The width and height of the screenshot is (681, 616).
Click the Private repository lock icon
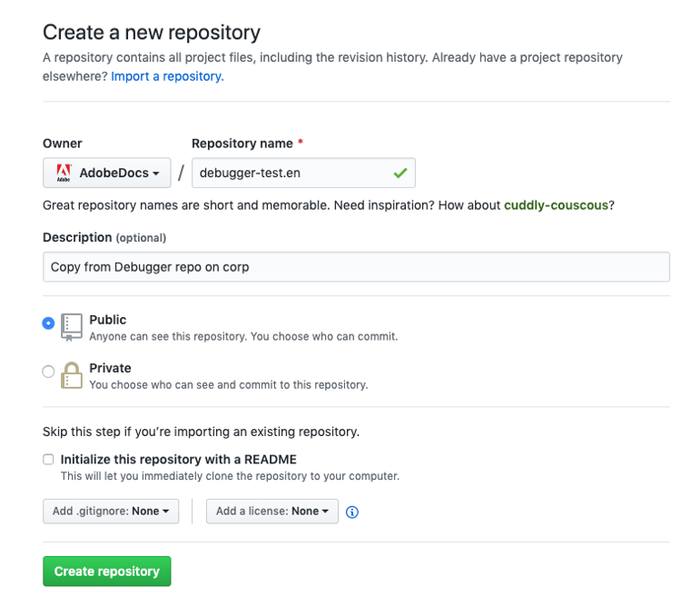[x=71, y=374]
